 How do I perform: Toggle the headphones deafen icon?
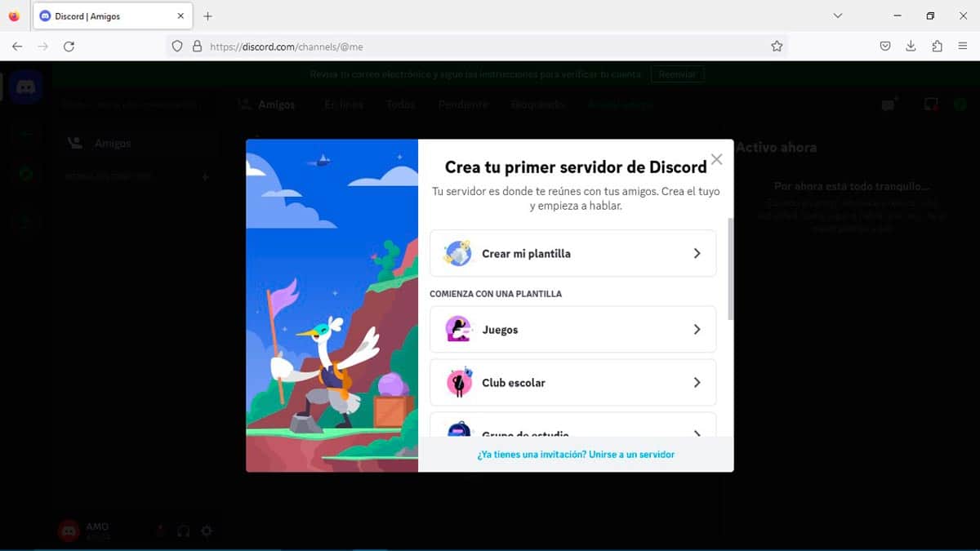pyautogui.click(x=184, y=531)
